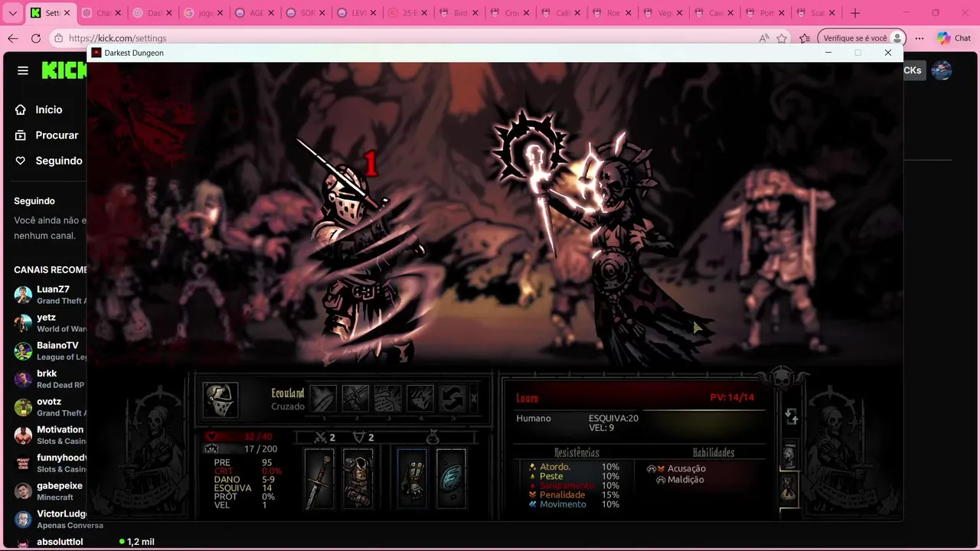Switch to the Bird browser tab
Screen dimensions: 980x551
460,13
